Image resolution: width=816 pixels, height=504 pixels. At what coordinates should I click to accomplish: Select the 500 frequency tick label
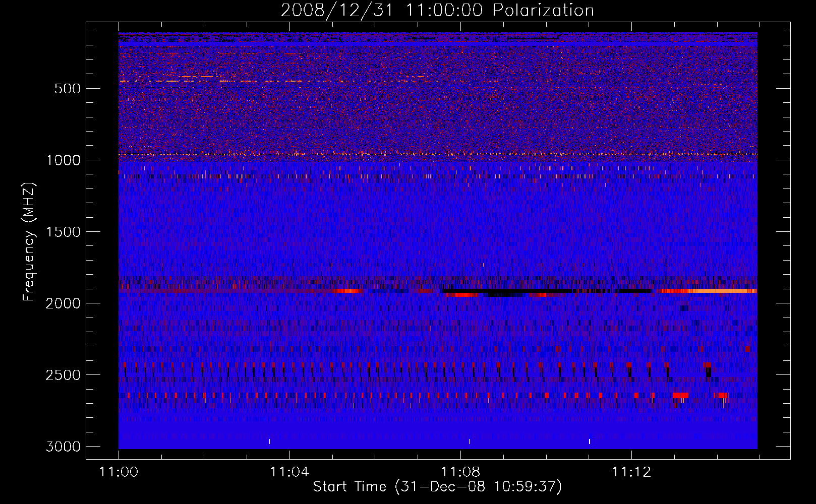pos(67,89)
